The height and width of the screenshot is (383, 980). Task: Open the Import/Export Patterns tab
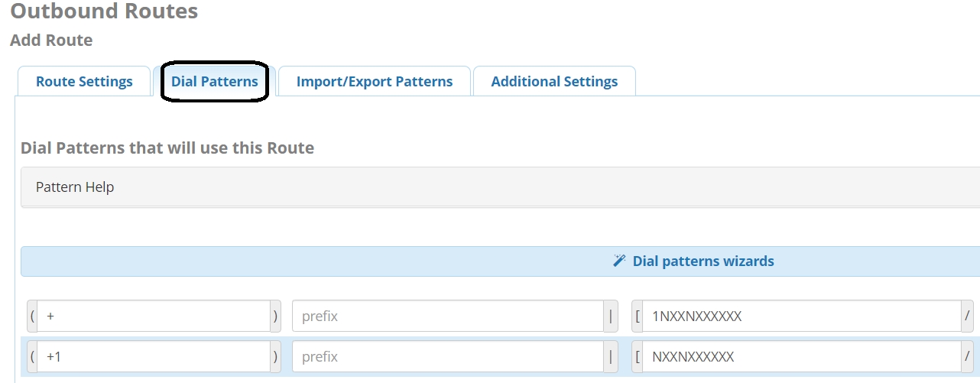coord(374,82)
